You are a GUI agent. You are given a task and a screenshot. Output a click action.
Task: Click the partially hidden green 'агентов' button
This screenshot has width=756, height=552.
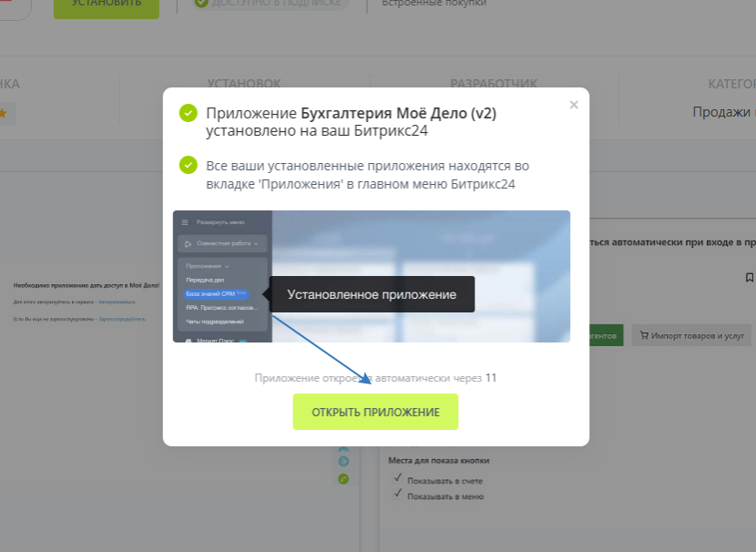(606, 335)
